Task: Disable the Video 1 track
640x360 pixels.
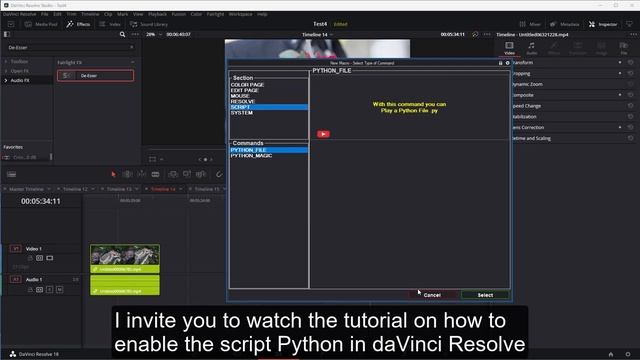Action: 49,258
